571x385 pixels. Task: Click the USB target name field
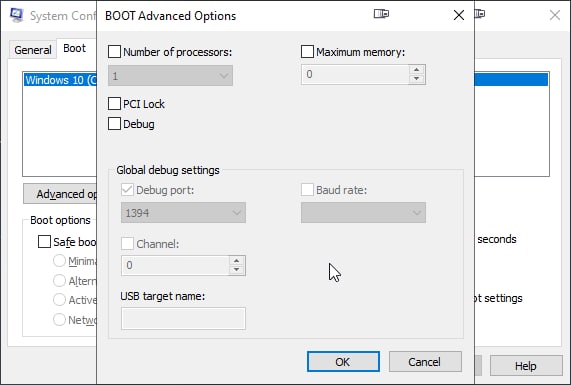point(183,319)
